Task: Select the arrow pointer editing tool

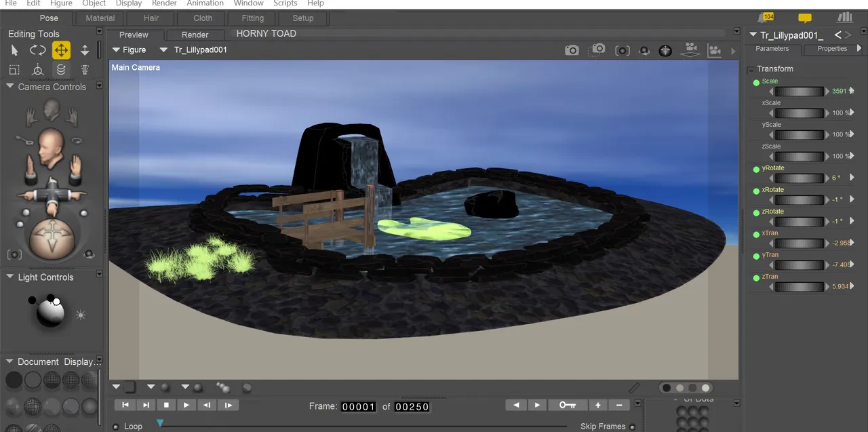Action: (15, 50)
